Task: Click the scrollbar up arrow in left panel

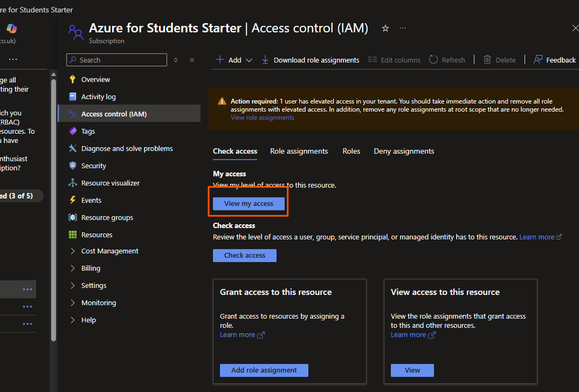Action: (53, 74)
